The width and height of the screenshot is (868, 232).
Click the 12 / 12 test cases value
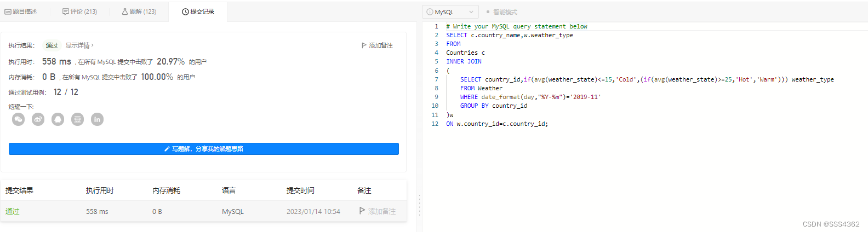(x=66, y=92)
